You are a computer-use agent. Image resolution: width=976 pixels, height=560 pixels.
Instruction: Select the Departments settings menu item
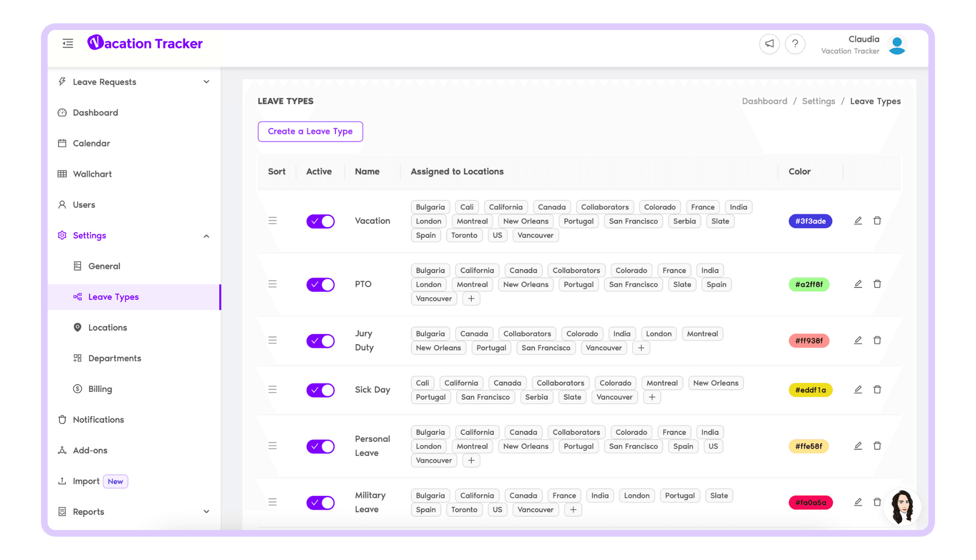pos(115,358)
